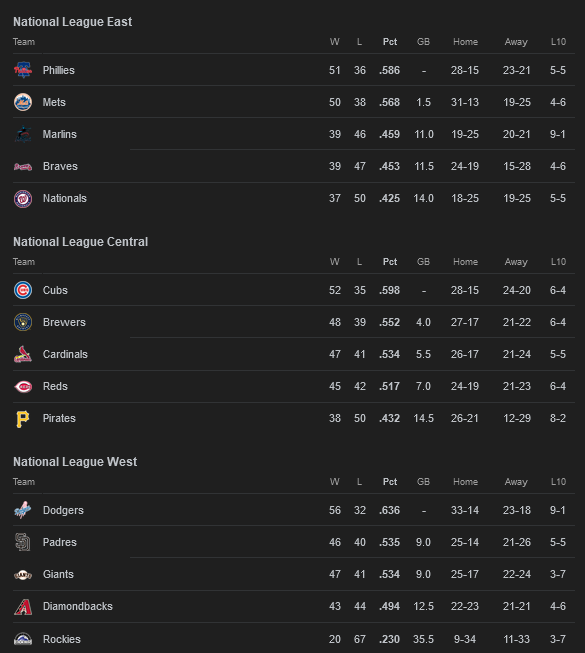Select the Diamondbacks A logo
Viewport: 585px width, 653px height.
click(23, 606)
